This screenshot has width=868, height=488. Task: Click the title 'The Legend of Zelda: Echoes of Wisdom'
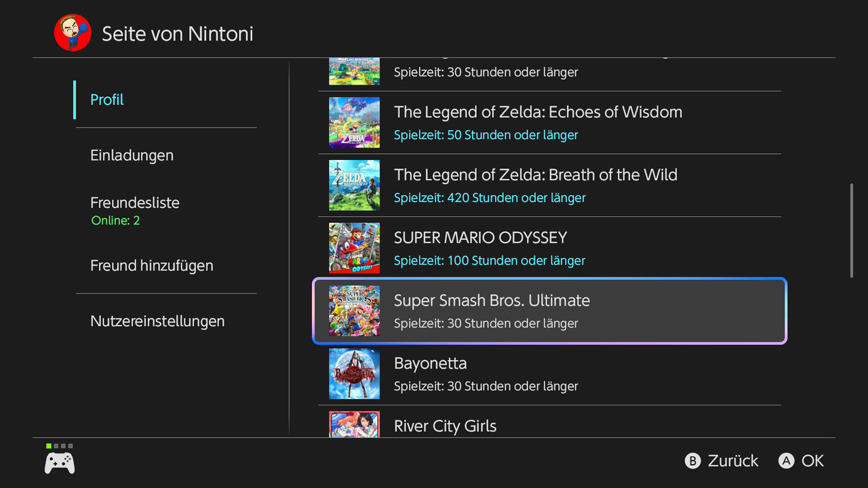click(538, 112)
